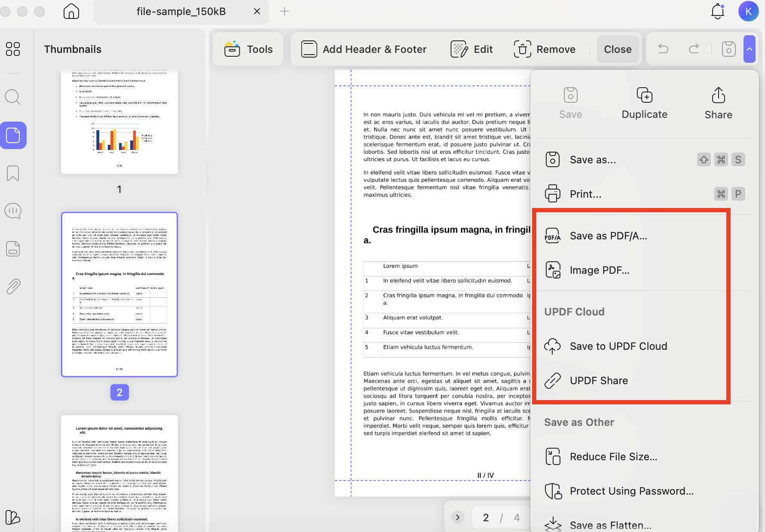Go to next page using chevron arrow

coord(457,517)
